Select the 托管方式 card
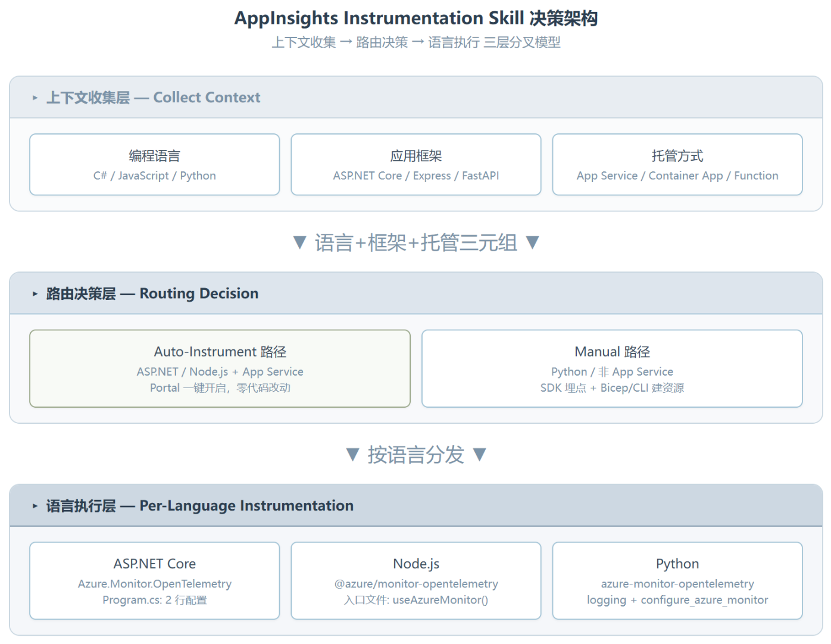Image resolution: width=831 pixels, height=644 pixels. [677, 164]
